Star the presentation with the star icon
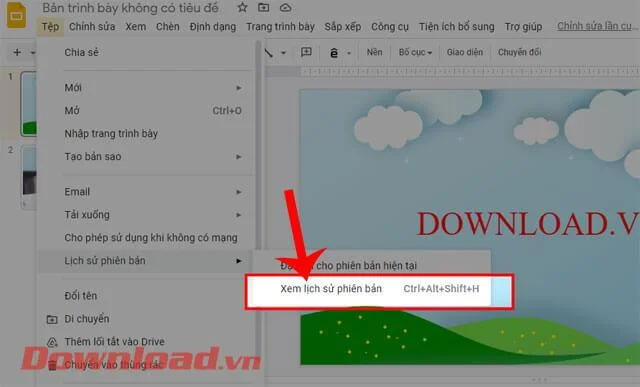Viewport: 640px width, 387px height. pyautogui.click(x=242, y=7)
